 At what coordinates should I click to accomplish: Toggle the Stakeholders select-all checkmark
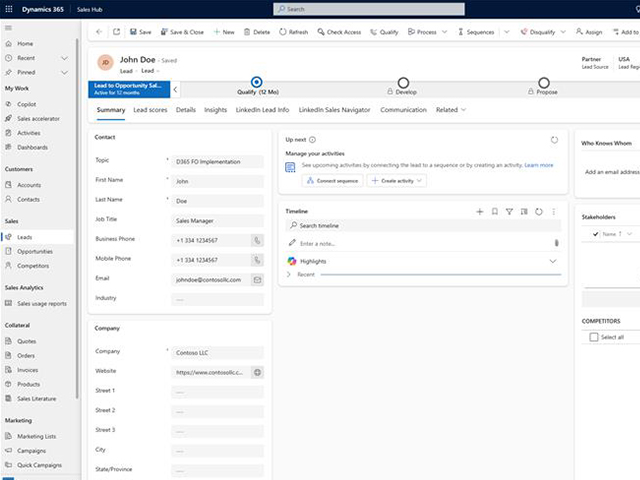[597, 234]
